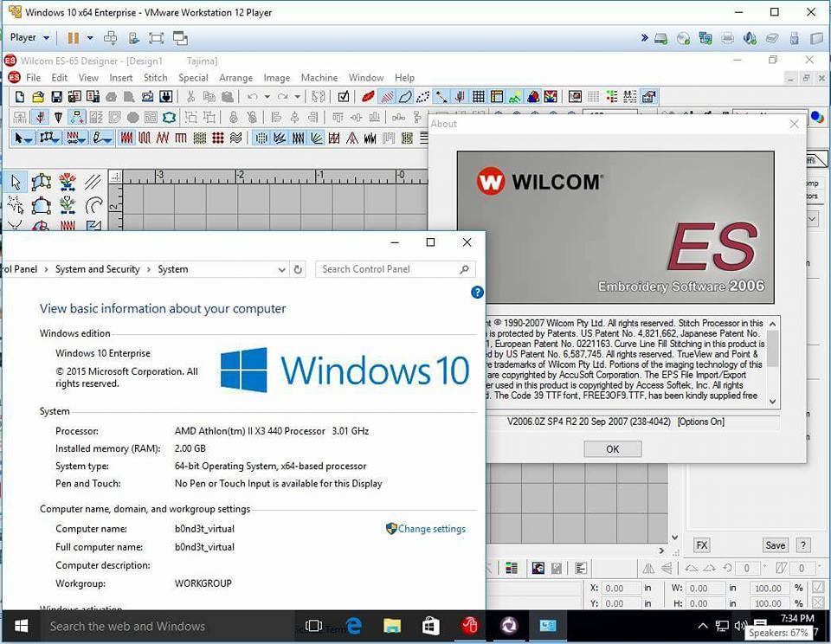831x644 pixels.
Task: Select the Tatami fill stitch icon
Action: click(199, 138)
